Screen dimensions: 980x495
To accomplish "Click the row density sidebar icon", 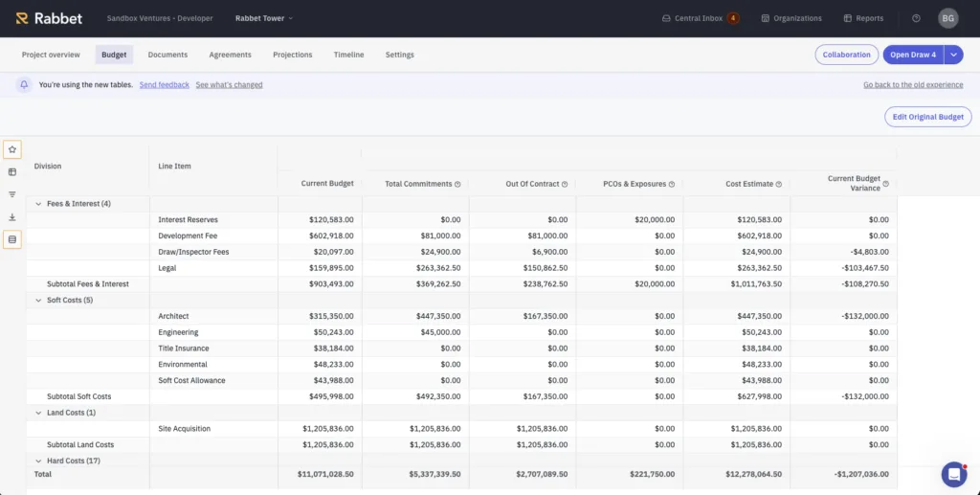I will tap(11, 239).
